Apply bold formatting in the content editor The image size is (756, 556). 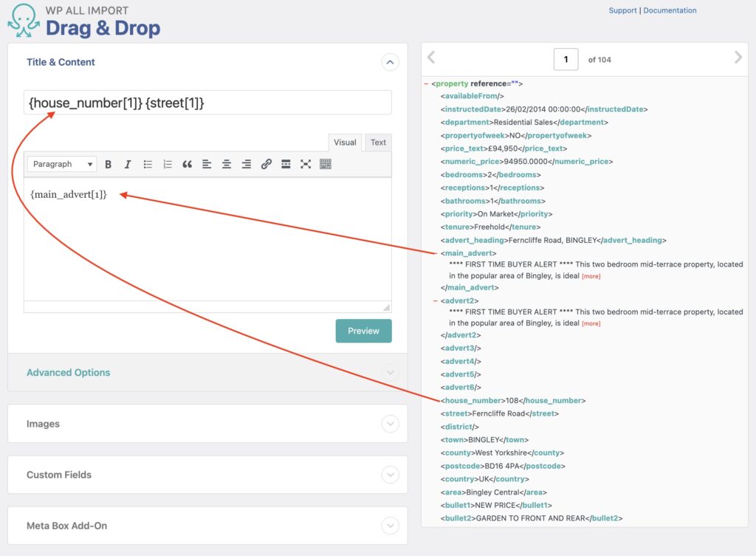(x=108, y=164)
